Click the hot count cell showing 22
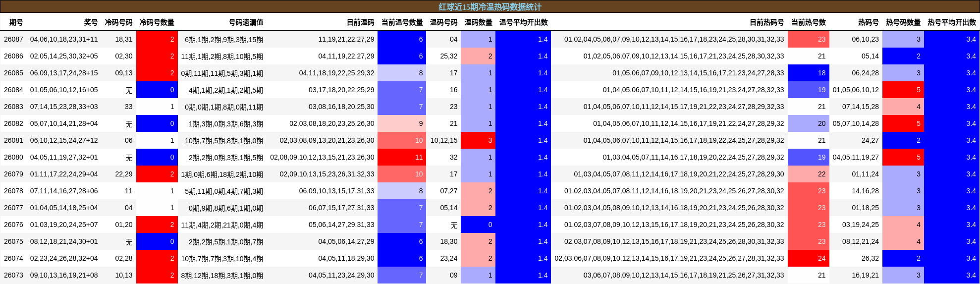This screenshot has height=284, width=980. click(x=808, y=174)
